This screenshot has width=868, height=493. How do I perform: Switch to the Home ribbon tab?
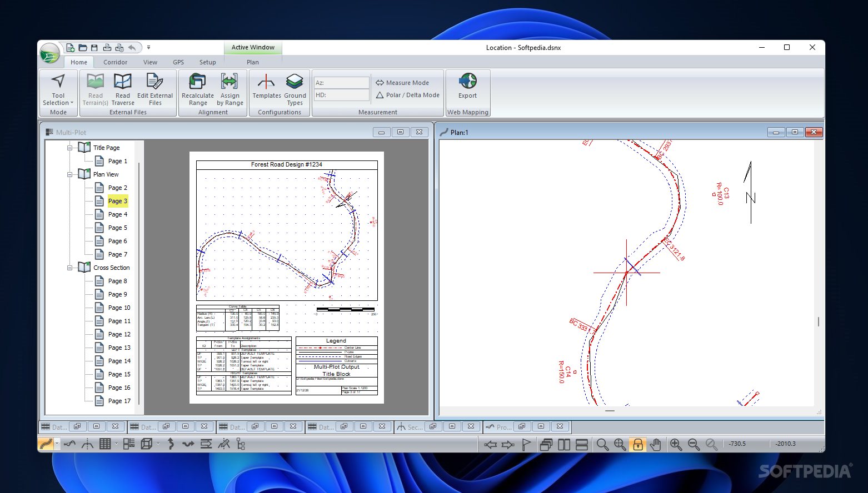point(79,62)
